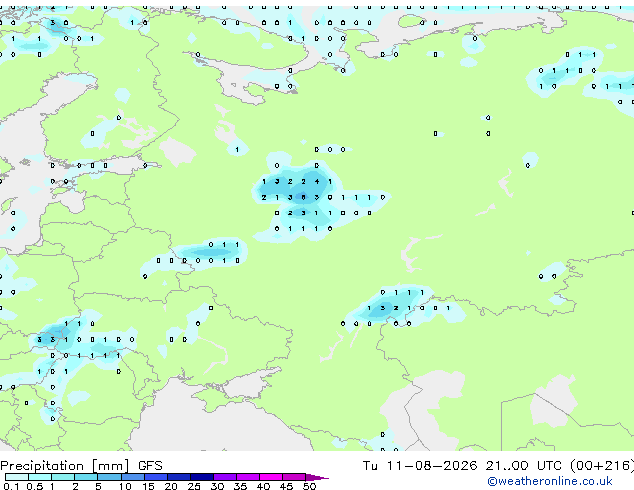Click the legend label "30"
The height and width of the screenshot is (490, 634).
click(217, 486)
